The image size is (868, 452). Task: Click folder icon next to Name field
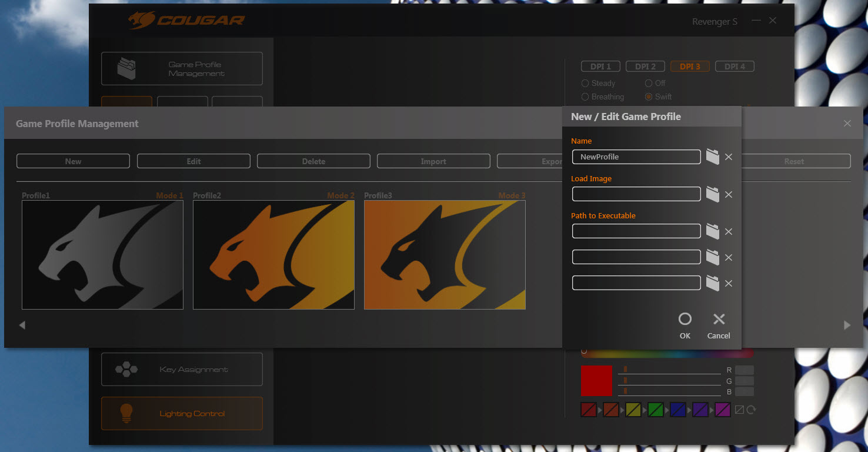pyautogui.click(x=713, y=157)
